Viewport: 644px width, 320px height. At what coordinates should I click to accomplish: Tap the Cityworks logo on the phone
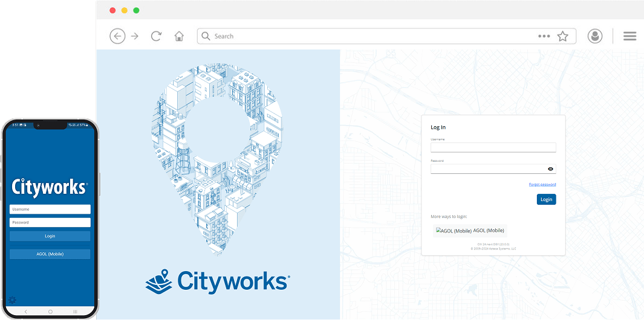50,188
